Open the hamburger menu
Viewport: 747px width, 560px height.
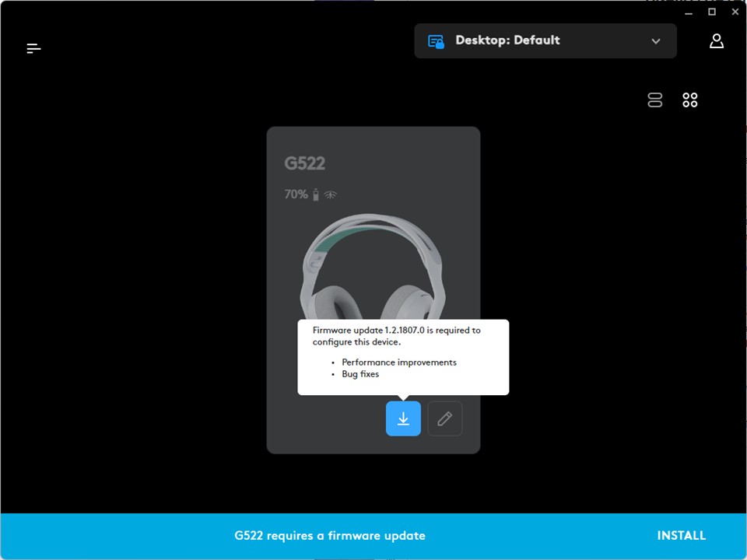pos(33,48)
